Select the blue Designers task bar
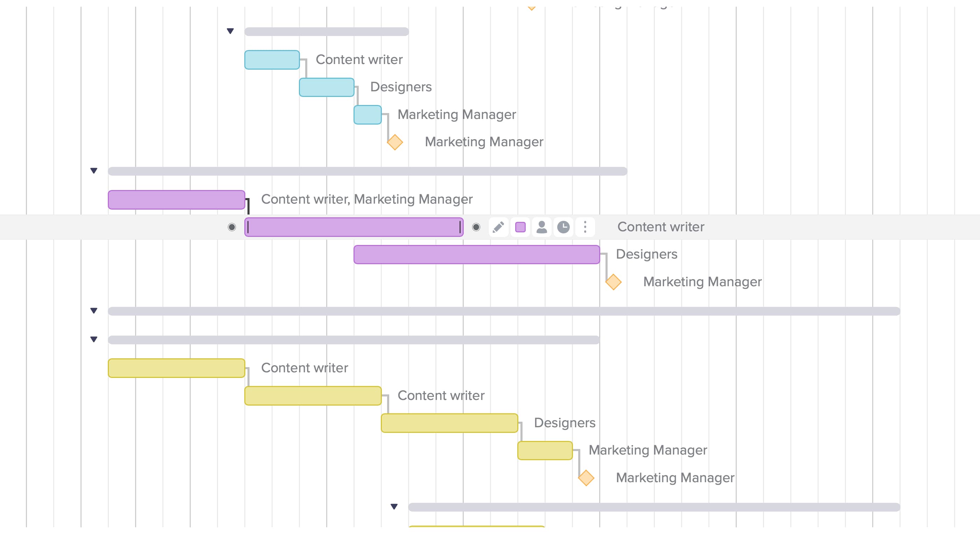The image size is (980, 534). [327, 87]
